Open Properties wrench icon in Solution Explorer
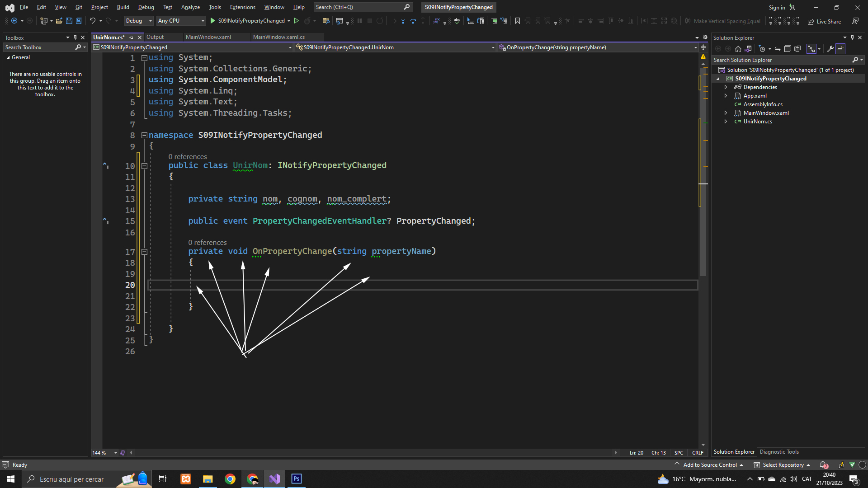 (830, 49)
